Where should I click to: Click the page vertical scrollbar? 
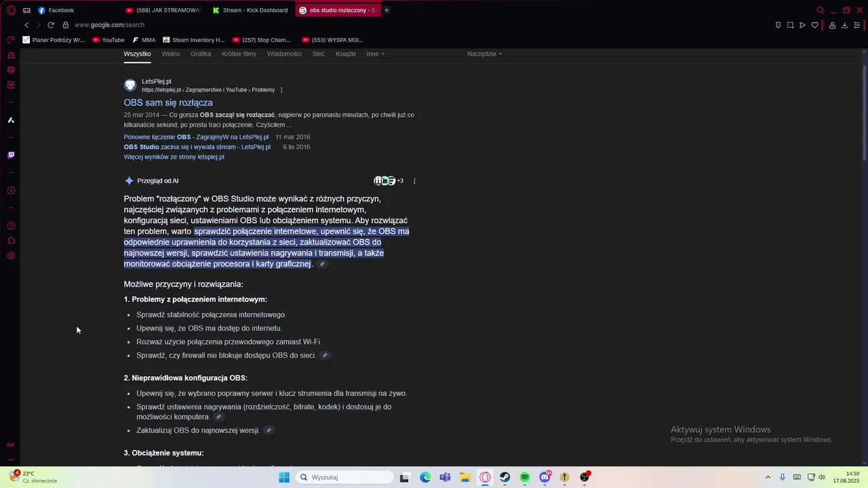click(864, 112)
